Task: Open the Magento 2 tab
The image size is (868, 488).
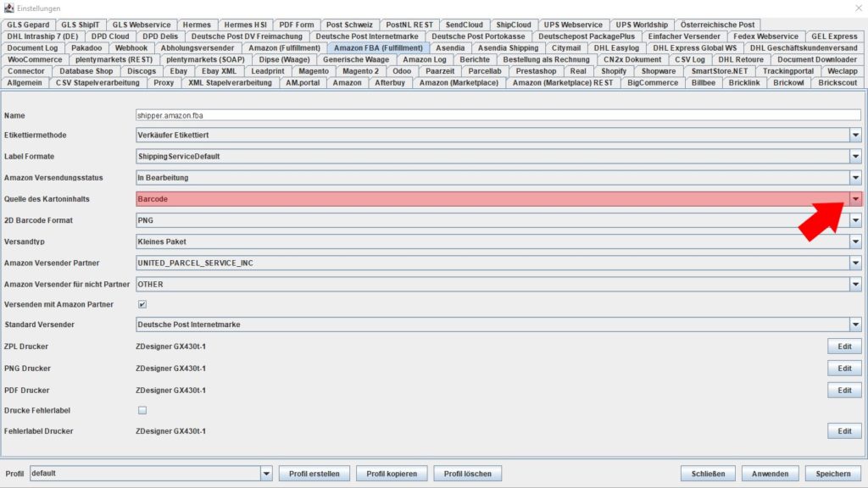Action: [x=360, y=71]
